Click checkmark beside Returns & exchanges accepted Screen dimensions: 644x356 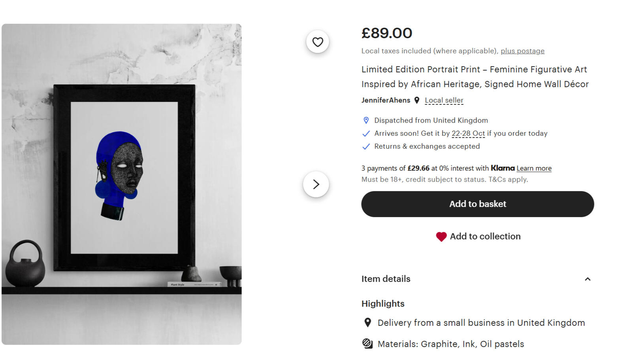tap(366, 146)
